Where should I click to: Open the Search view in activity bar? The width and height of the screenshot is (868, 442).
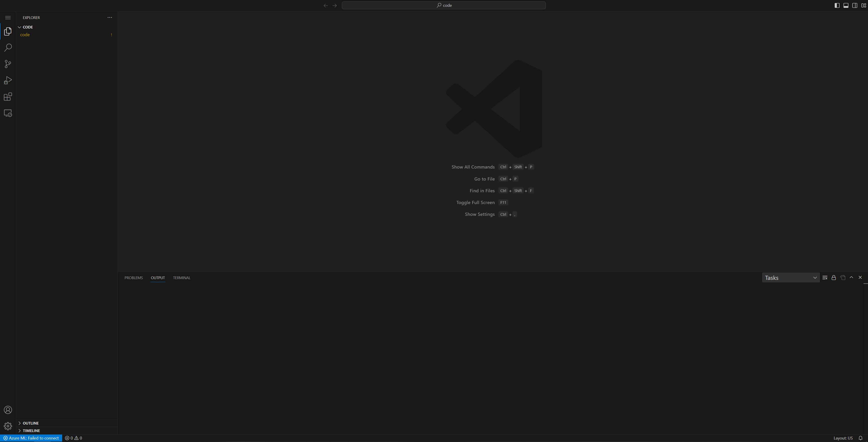tap(8, 48)
